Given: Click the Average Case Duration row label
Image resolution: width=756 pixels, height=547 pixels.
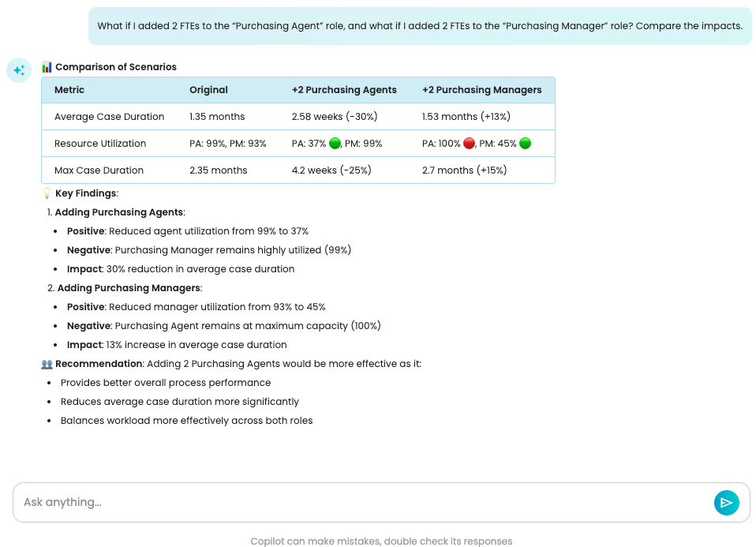Looking at the screenshot, I should [109, 117].
